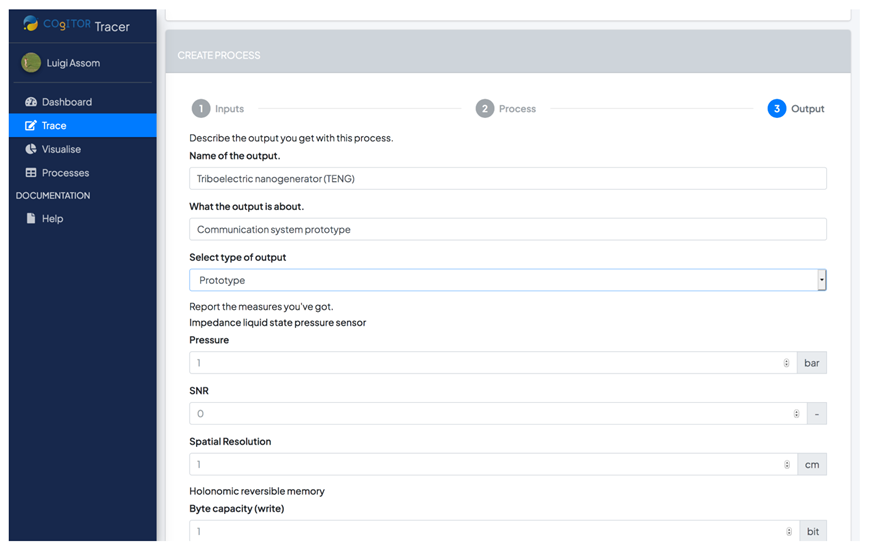870x553 pixels.
Task: Edit the What the output is about field
Action: pyautogui.click(x=508, y=230)
